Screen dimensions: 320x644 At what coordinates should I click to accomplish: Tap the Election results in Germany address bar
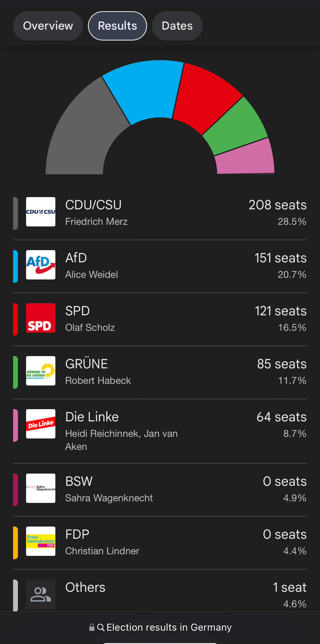[x=169, y=627]
